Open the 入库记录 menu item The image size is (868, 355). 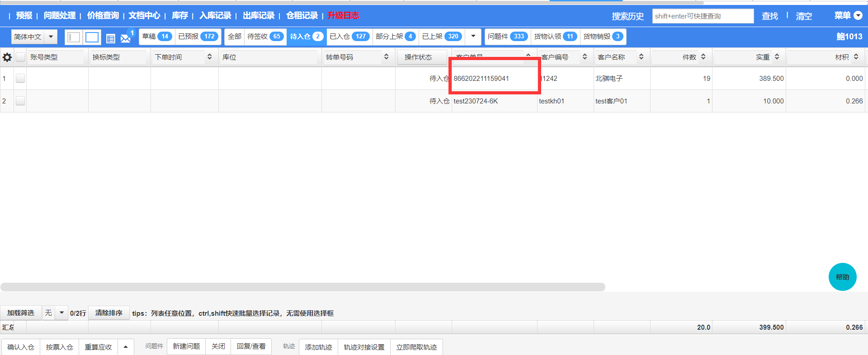point(215,15)
